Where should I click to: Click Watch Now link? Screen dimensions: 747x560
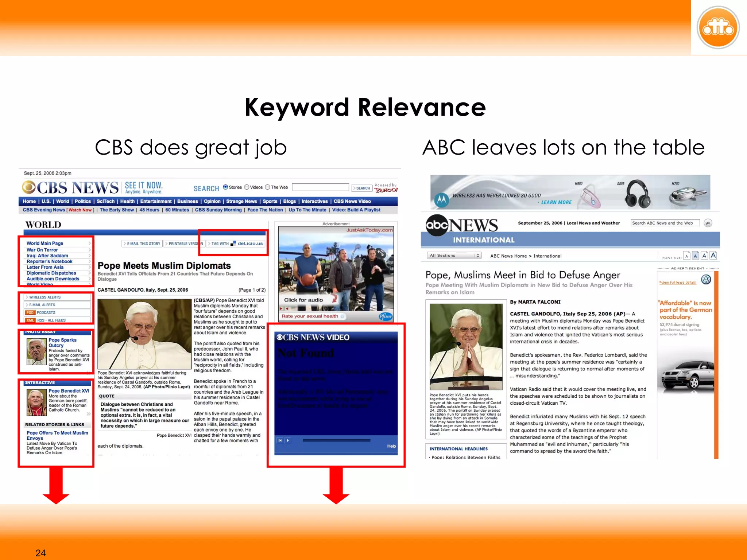(80, 210)
